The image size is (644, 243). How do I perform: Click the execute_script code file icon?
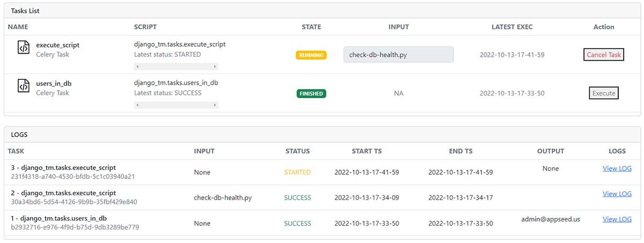(23, 48)
